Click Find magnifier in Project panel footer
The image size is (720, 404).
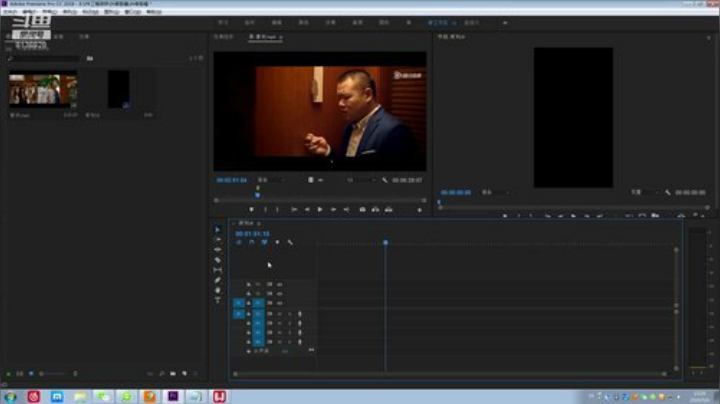click(162, 374)
